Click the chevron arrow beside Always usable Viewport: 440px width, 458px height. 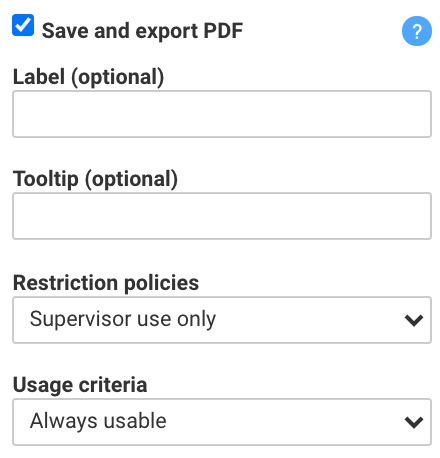(x=414, y=422)
